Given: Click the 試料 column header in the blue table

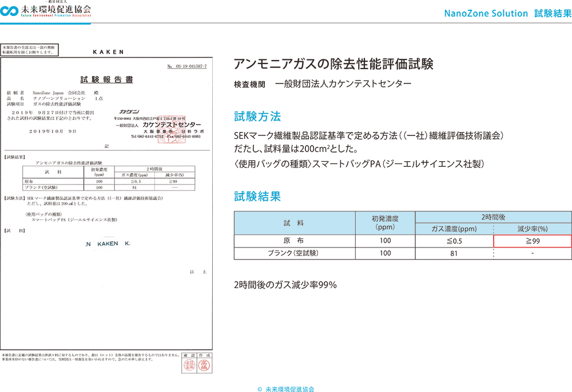Looking at the screenshot, I should coord(295,223).
